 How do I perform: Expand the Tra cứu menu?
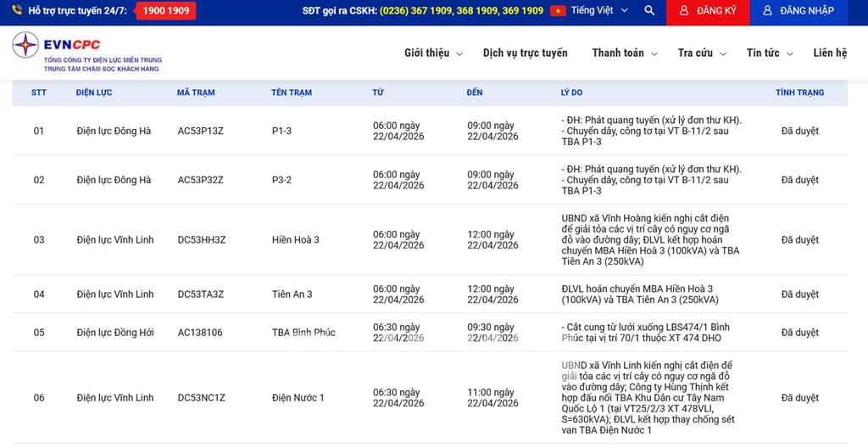pyautogui.click(x=701, y=53)
